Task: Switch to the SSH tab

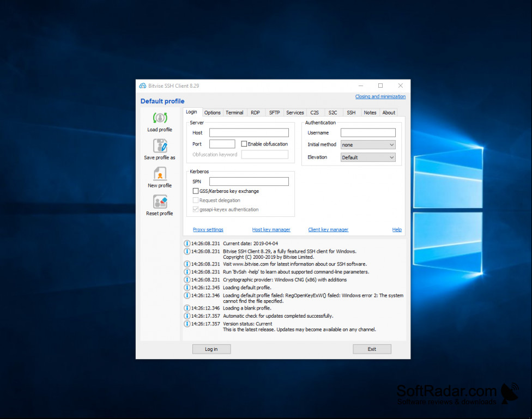Action: [351, 113]
